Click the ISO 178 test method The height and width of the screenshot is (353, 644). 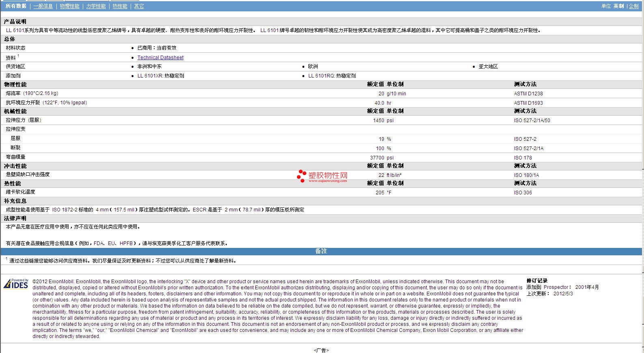point(523,158)
